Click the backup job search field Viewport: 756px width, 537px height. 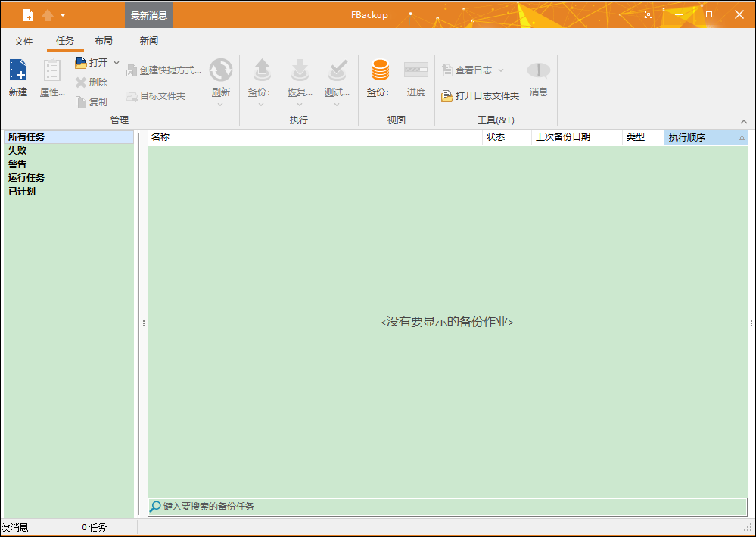[x=447, y=507]
